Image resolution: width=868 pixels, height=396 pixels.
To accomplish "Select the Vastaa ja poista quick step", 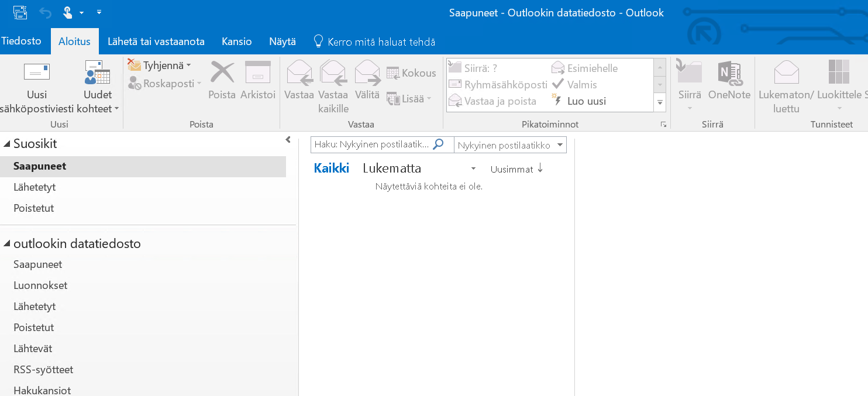I will click(492, 101).
